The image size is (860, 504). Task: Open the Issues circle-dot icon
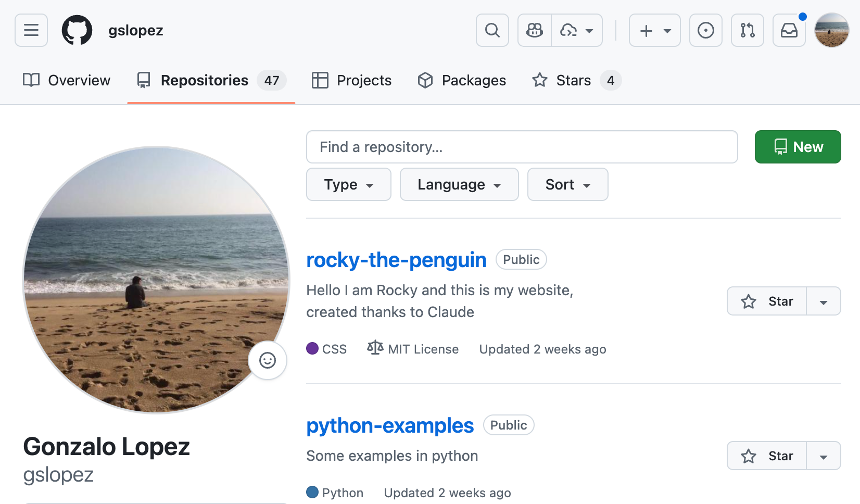click(x=706, y=30)
